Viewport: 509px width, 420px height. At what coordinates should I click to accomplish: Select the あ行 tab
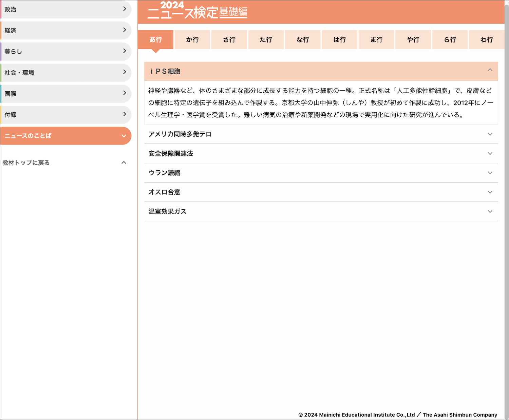coord(155,40)
